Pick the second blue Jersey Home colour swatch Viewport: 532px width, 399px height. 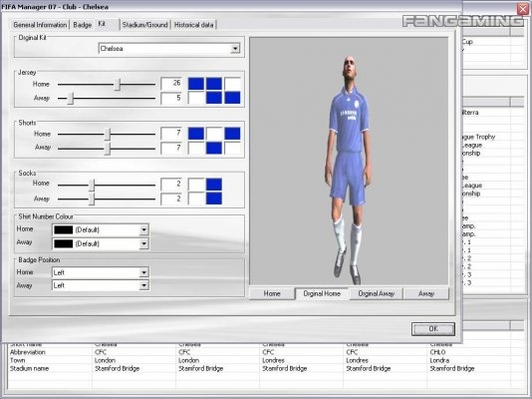point(214,84)
